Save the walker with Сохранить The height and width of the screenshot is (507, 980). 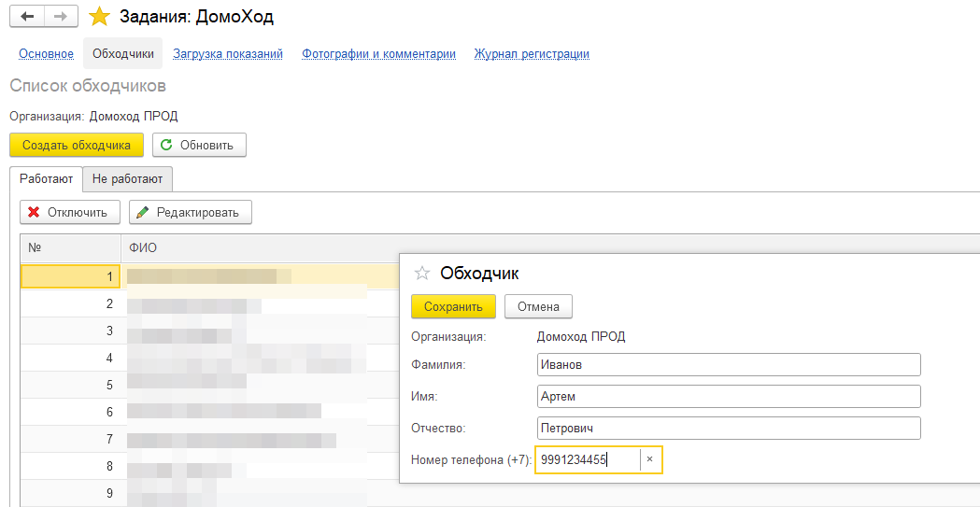click(x=453, y=306)
